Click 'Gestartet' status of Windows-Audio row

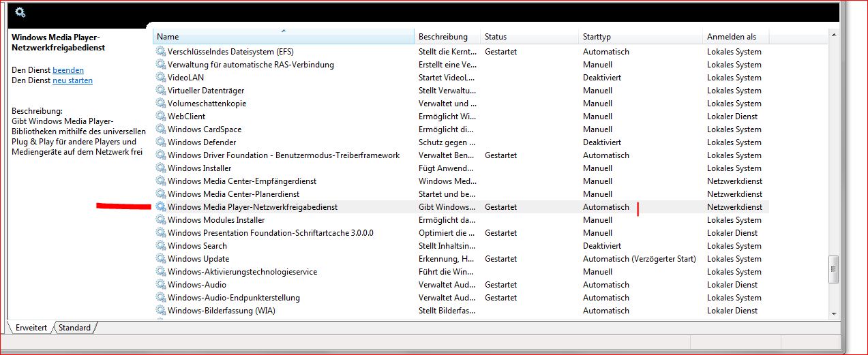(x=500, y=285)
